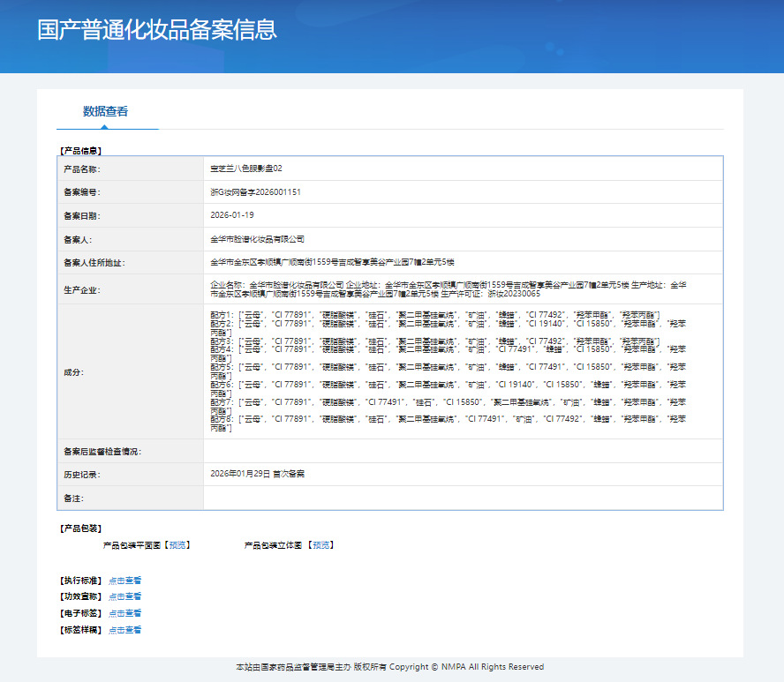The width and height of the screenshot is (784, 682).
Task: Click the address value in 备案人住所地址 row
Action: [x=332, y=262]
